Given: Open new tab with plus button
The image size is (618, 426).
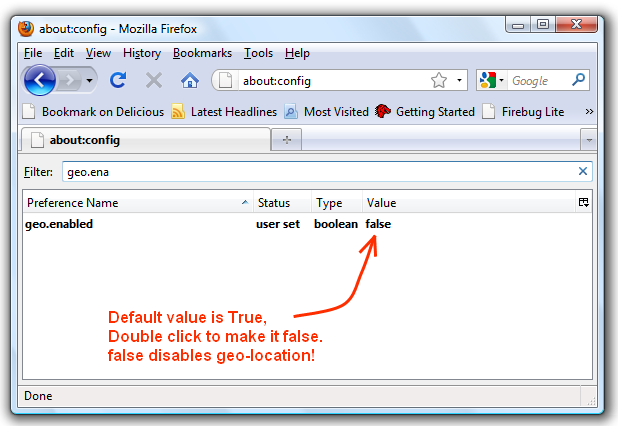Looking at the screenshot, I should point(287,140).
